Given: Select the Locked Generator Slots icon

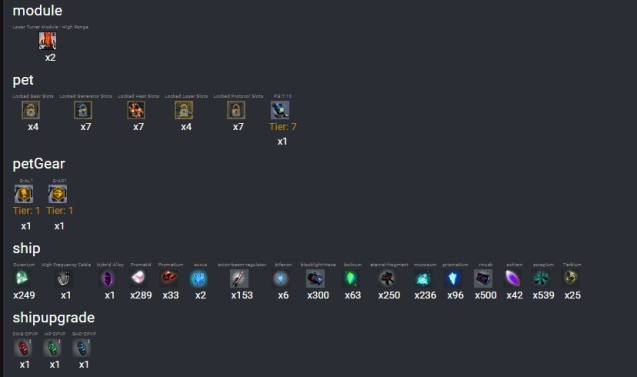Looking at the screenshot, I should (83, 110).
